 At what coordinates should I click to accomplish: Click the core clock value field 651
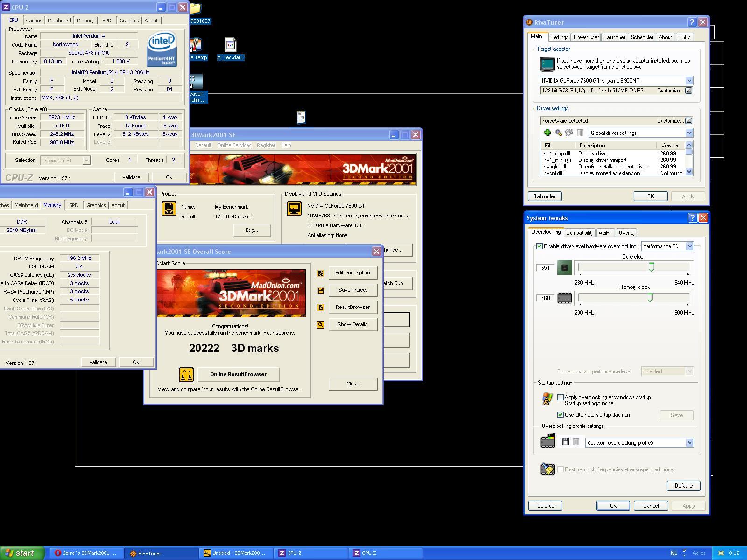pos(545,268)
